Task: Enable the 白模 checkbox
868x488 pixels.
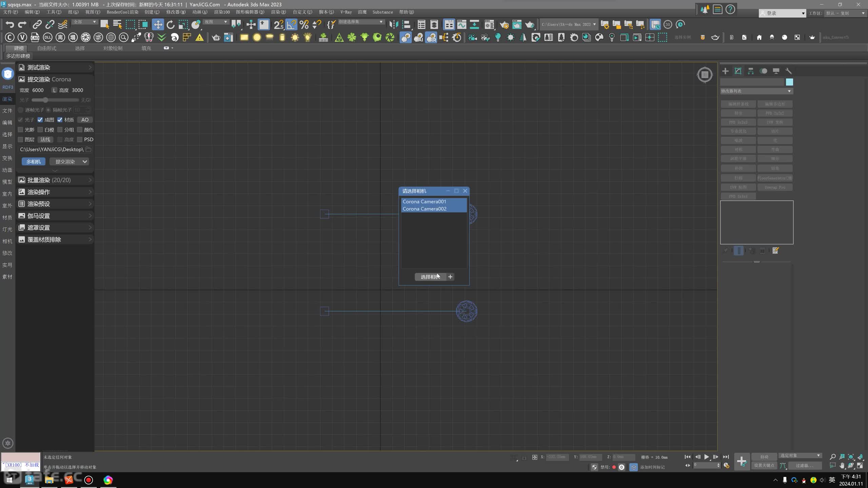Action: coord(40,129)
